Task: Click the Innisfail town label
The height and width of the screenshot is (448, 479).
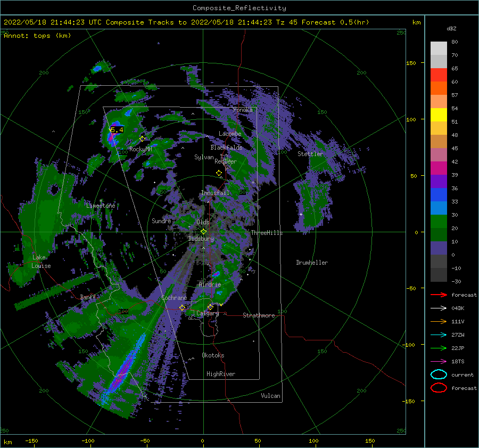Action: pyautogui.click(x=215, y=193)
